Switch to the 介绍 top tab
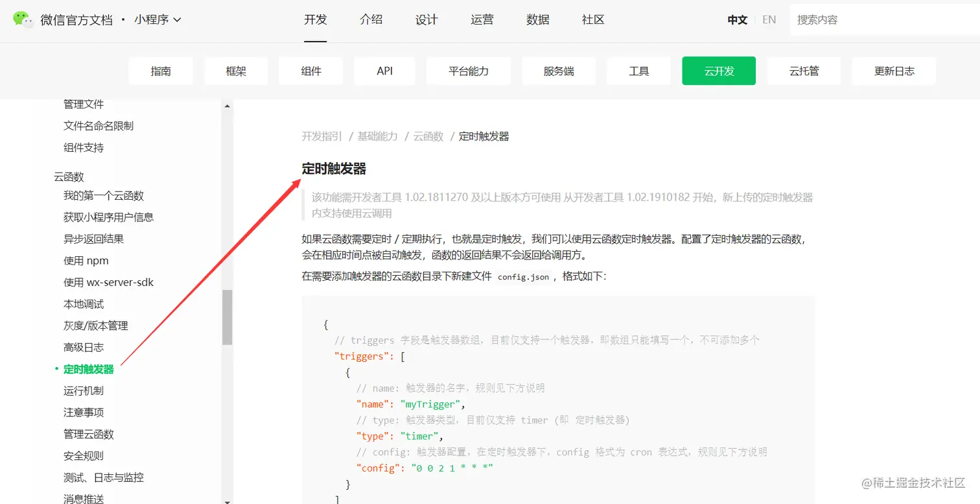Viewport: 980px width, 504px height. point(371,19)
